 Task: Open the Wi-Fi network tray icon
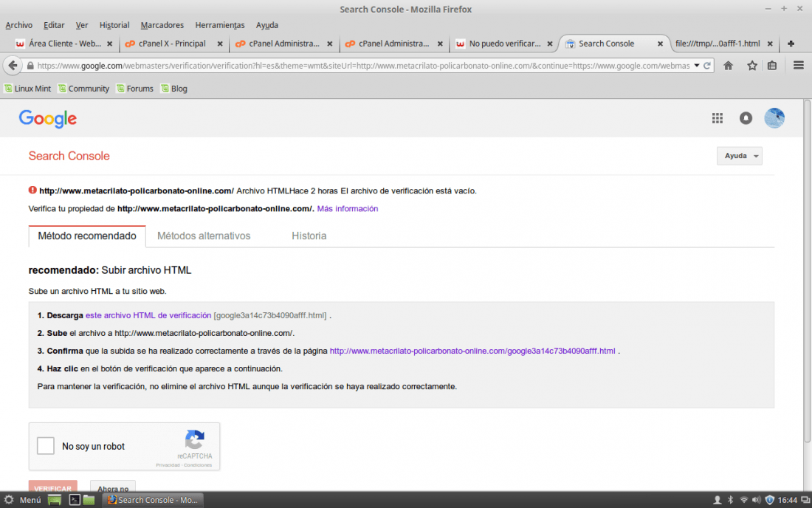743,500
